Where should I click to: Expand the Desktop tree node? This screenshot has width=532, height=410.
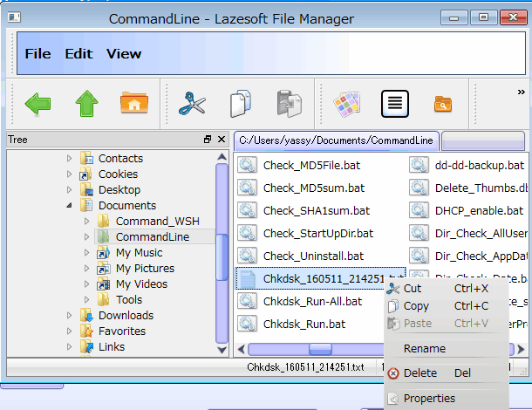tap(69, 189)
